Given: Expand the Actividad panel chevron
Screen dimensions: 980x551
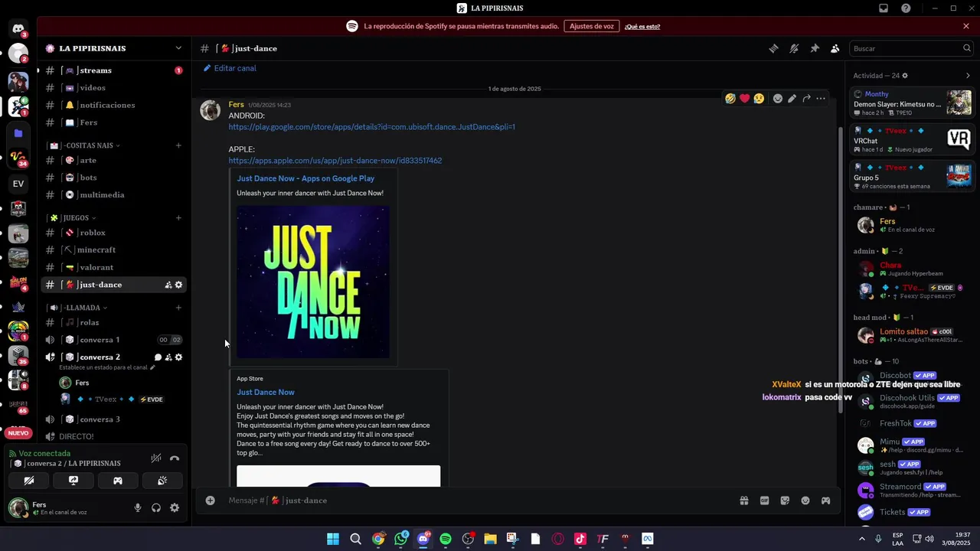Looking at the screenshot, I should tap(968, 76).
